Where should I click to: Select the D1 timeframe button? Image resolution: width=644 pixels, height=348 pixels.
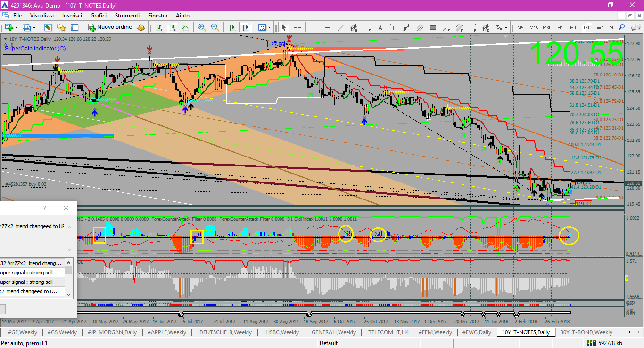(586, 27)
